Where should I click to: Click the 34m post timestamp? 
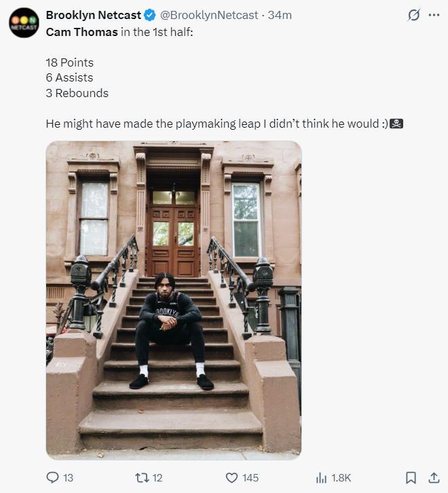pyautogui.click(x=280, y=15)
